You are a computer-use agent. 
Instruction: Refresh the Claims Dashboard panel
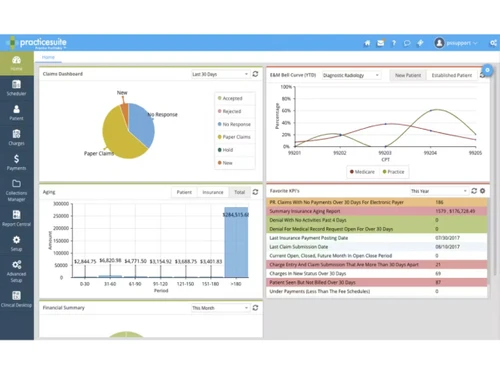(255, 74)
